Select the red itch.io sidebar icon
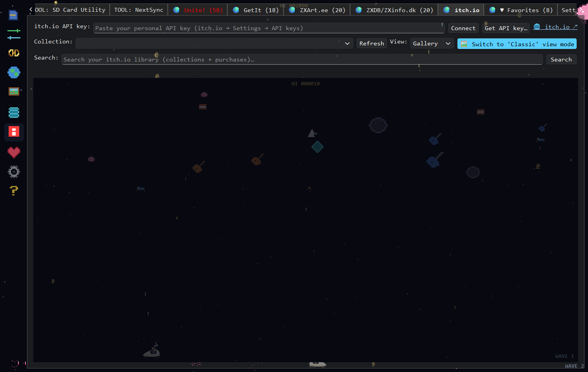Viewport: 588px width, 372px height. coord(14,132)
